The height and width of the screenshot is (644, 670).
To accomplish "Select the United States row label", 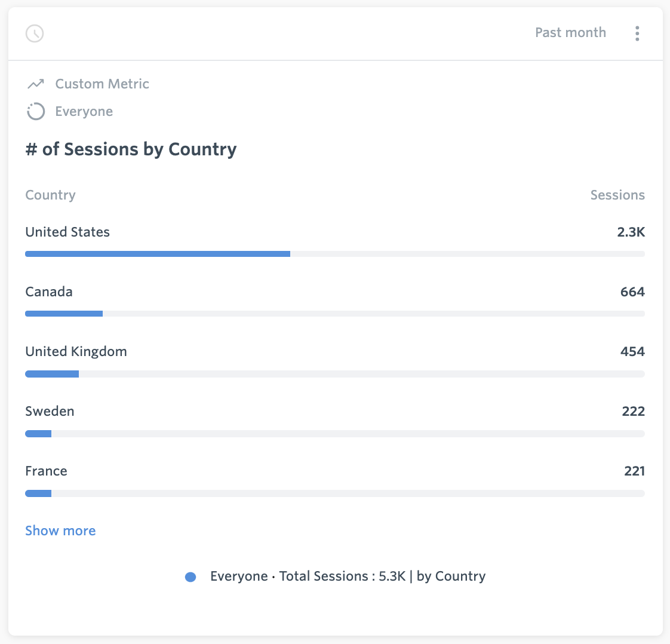I will point(67,232).
